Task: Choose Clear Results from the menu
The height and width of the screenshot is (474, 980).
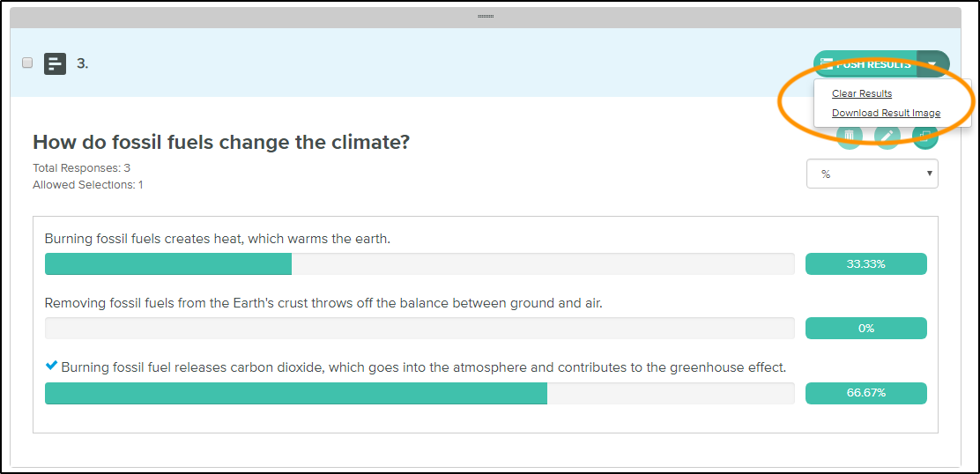Action: [862, 93]
